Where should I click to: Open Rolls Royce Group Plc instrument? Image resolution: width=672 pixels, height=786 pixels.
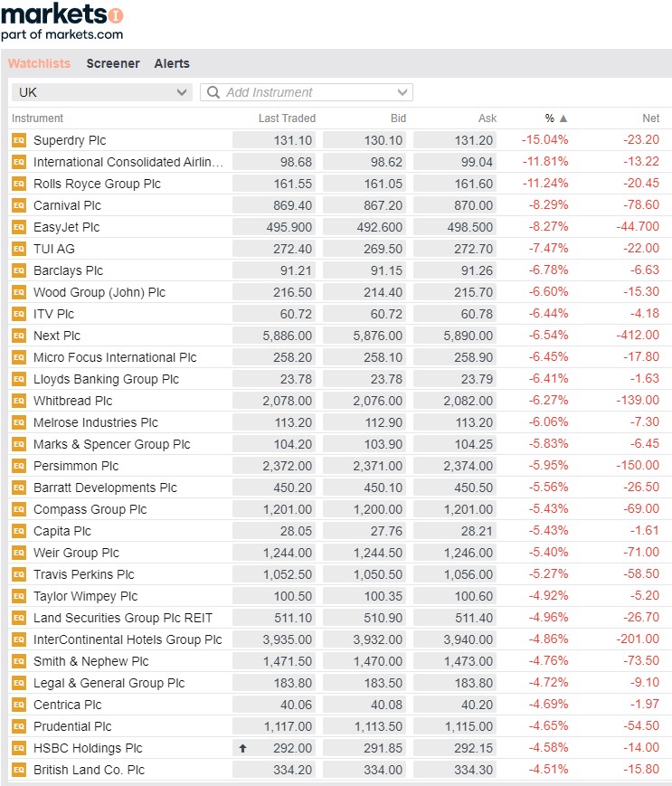pos(97,184)
